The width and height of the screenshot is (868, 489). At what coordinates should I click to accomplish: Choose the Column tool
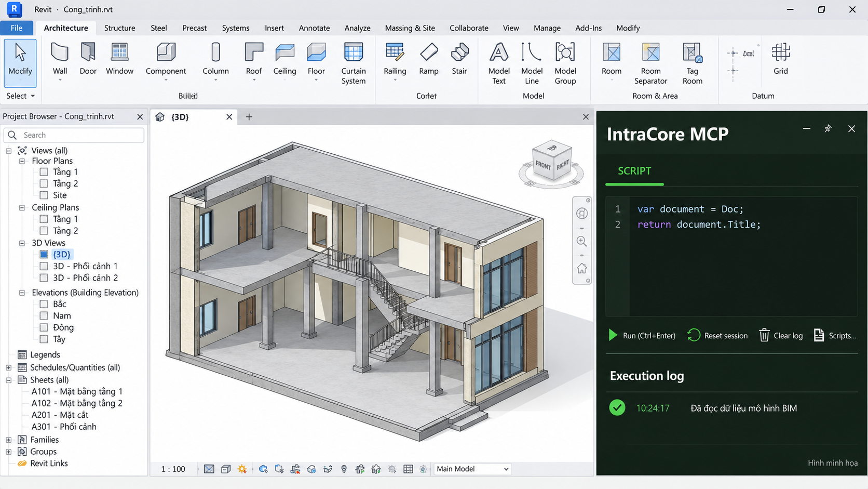coord(215,61)
